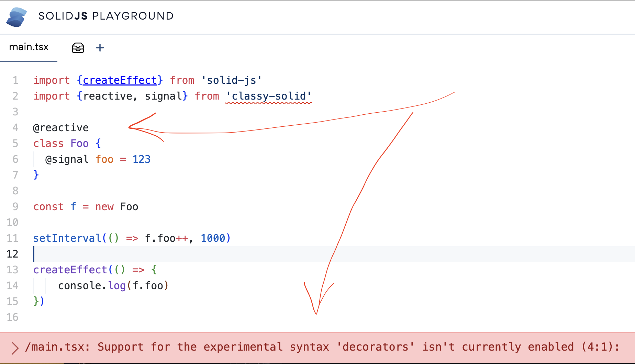Viewport: 635px width, 364px height.
Task: Click line number 4 in the gutter
Action: click(15, 127)
